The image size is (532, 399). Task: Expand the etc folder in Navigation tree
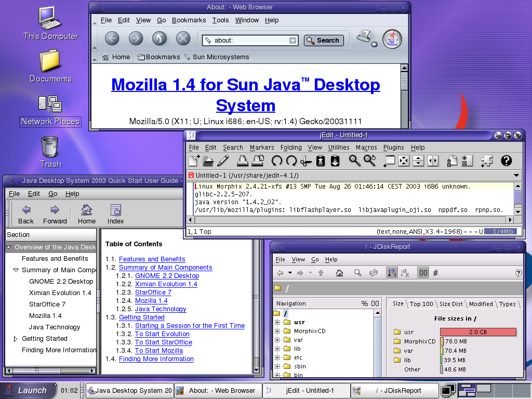[x=277, y=357]
